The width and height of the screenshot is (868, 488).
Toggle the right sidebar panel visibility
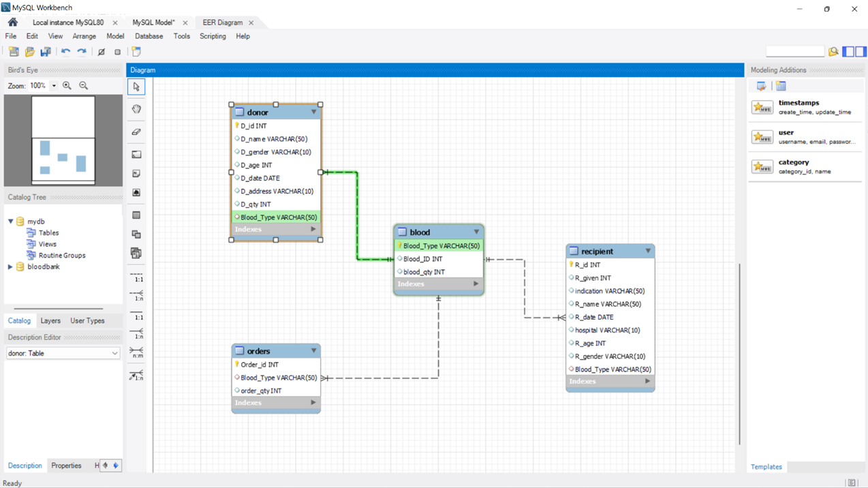pos(861,51)
